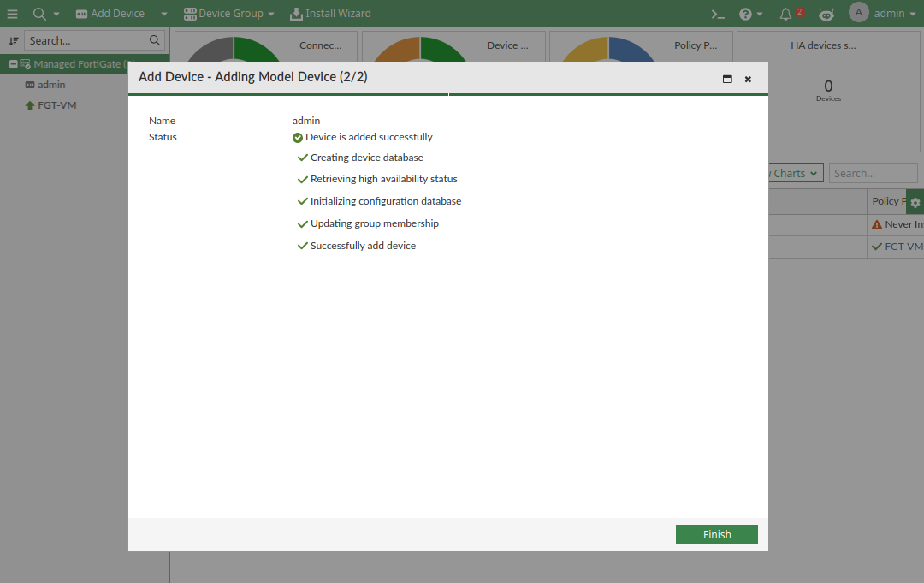924x583 pixels.
Task: Click 'Updating group membership' step
Action: point(368,224)
